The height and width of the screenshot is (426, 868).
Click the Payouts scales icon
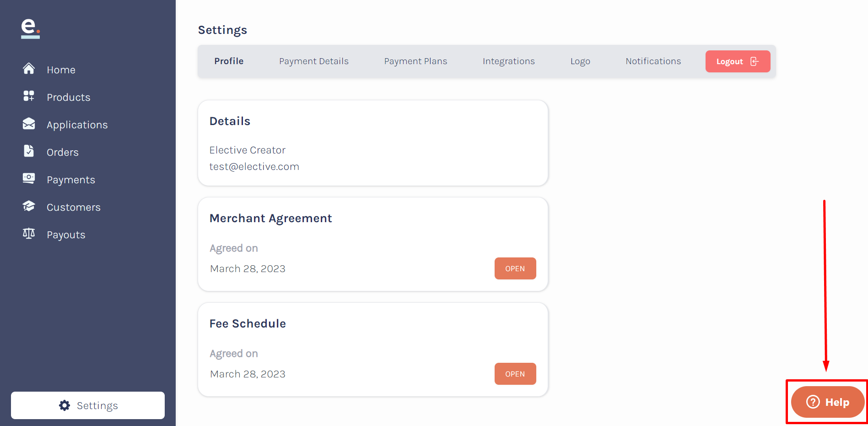pyautogui.click(x=29, y=233)
